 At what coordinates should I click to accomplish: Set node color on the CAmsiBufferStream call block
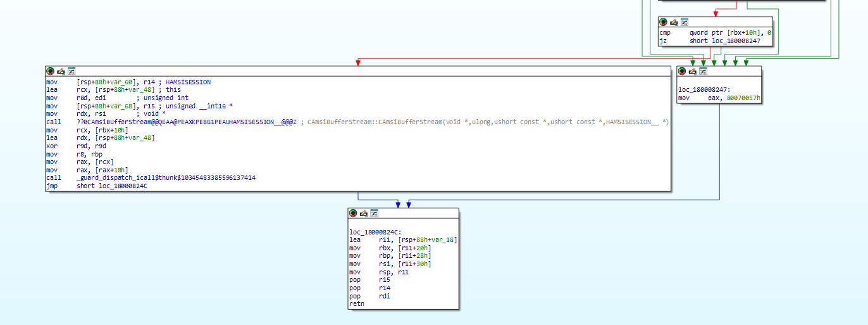click(50, 71)
